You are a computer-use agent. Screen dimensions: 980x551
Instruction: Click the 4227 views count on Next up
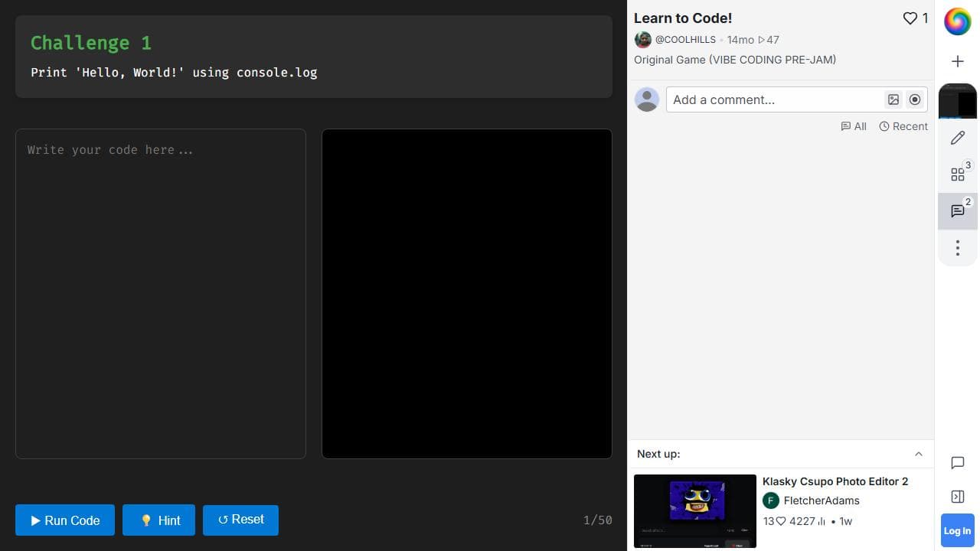click(808, 521)
